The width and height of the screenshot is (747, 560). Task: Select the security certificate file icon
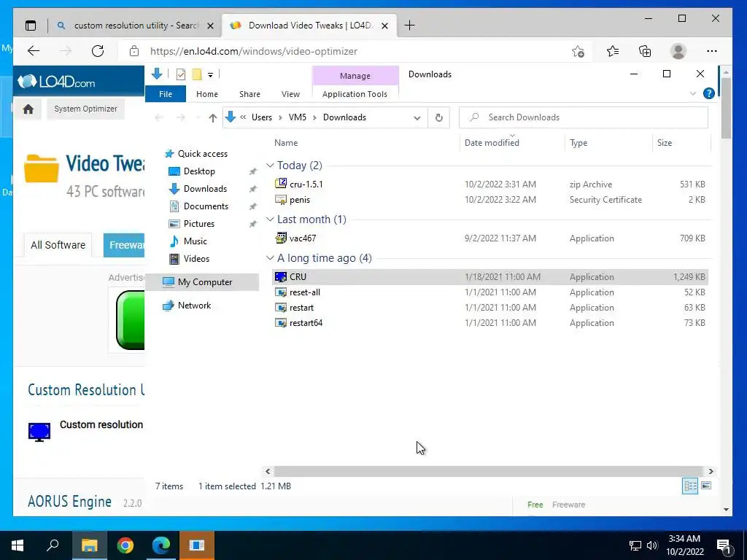[x=281, y=200]
